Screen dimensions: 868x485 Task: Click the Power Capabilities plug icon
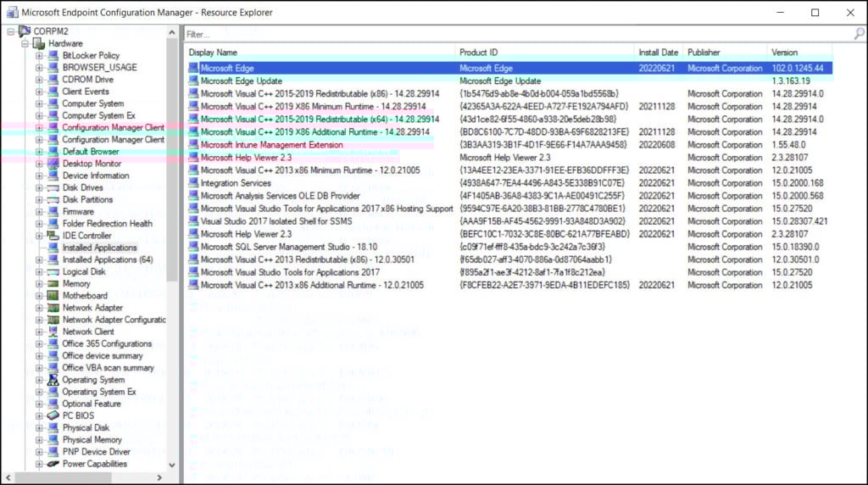point(53,464)
